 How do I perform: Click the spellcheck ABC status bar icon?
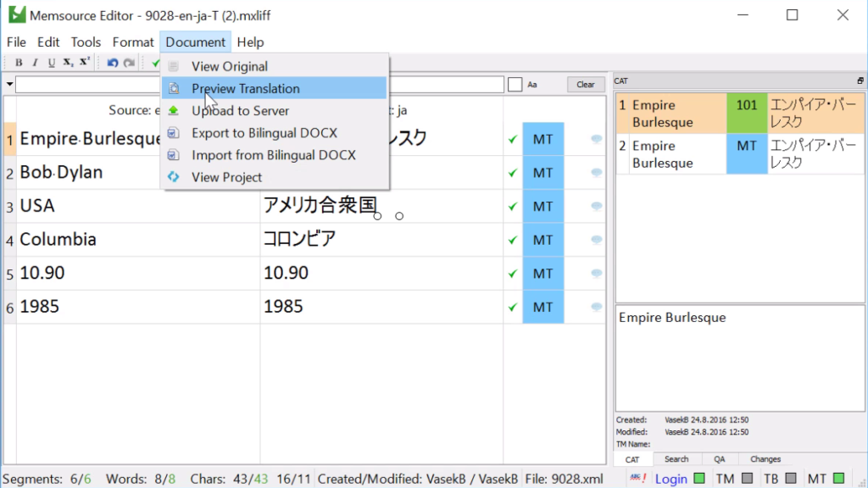[x=637, y=478]
